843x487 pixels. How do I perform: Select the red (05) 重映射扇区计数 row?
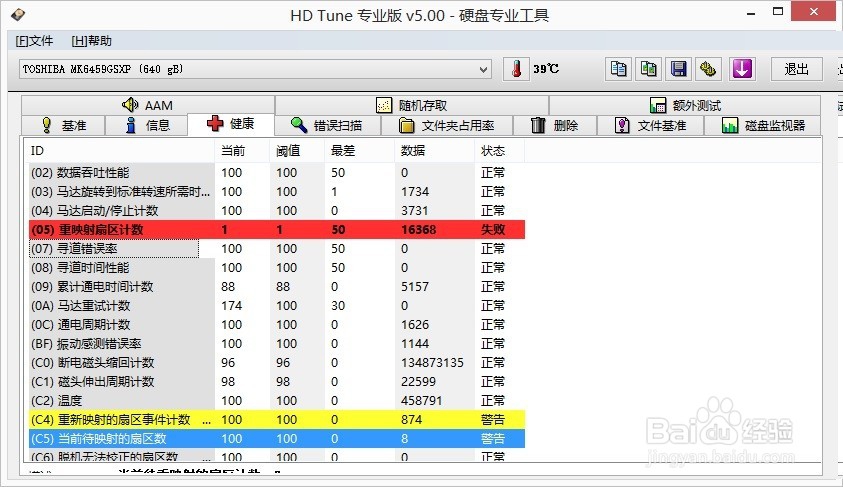click(x=277, y=230)
